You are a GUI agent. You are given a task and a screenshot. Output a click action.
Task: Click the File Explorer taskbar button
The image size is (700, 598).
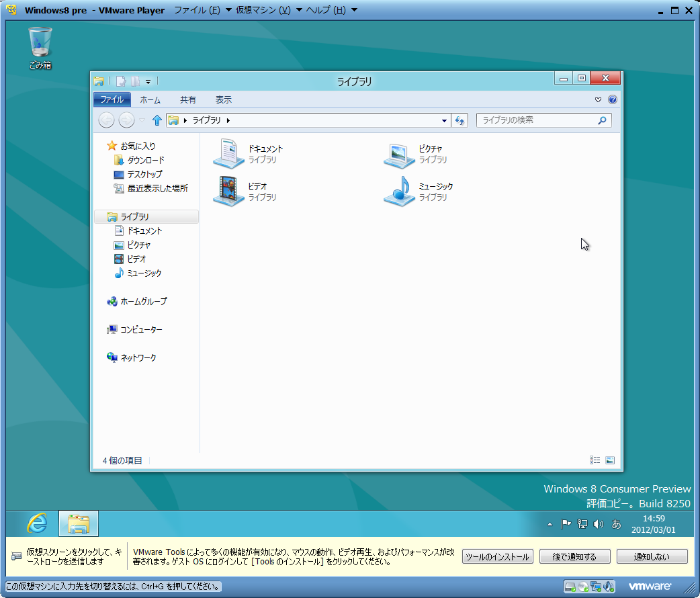point(78,523)
